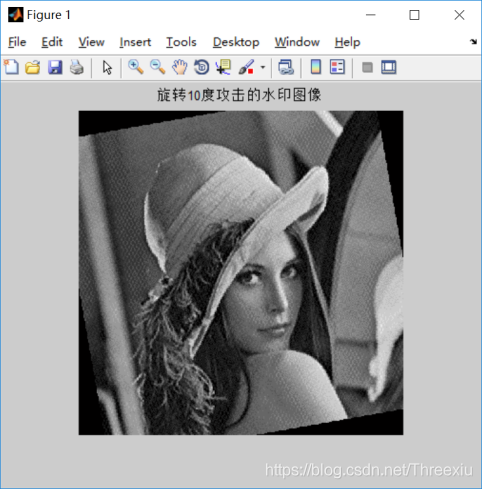This screenshot has width=482, height=489.
Task: Click the MATLAB logo in title bar
Action: pyautogui.click(x=16, y=15)
